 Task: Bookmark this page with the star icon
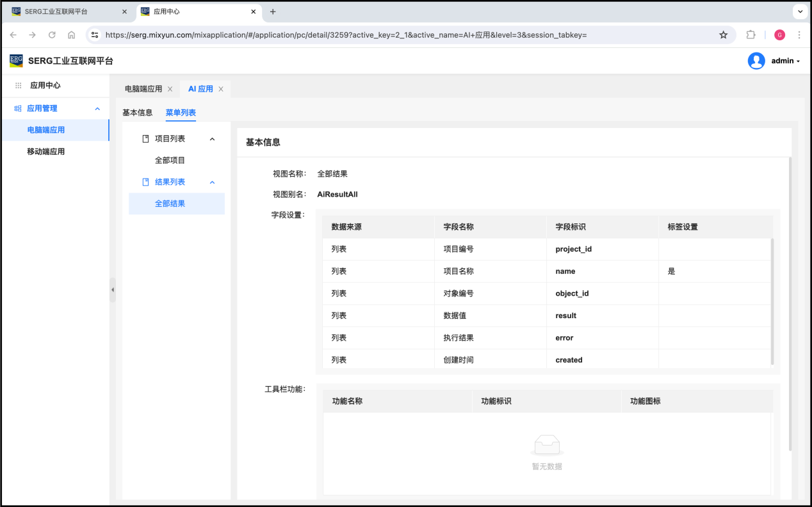tap(723, 35)
